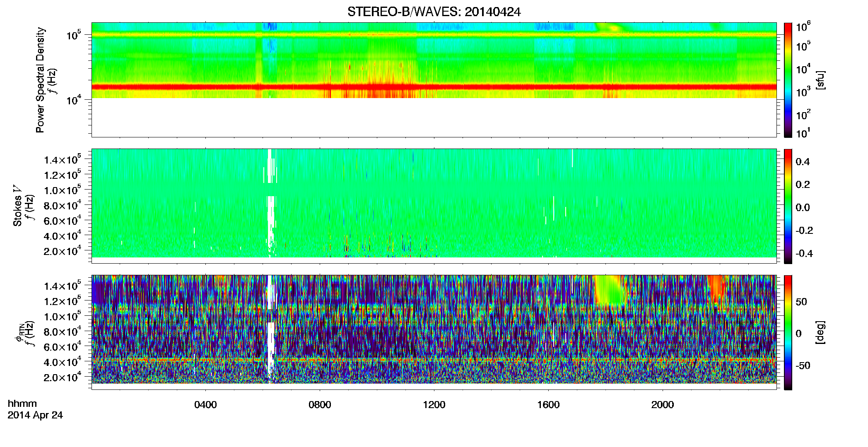Click the 10^3 color bar tick in top panel

pos(803,91)
